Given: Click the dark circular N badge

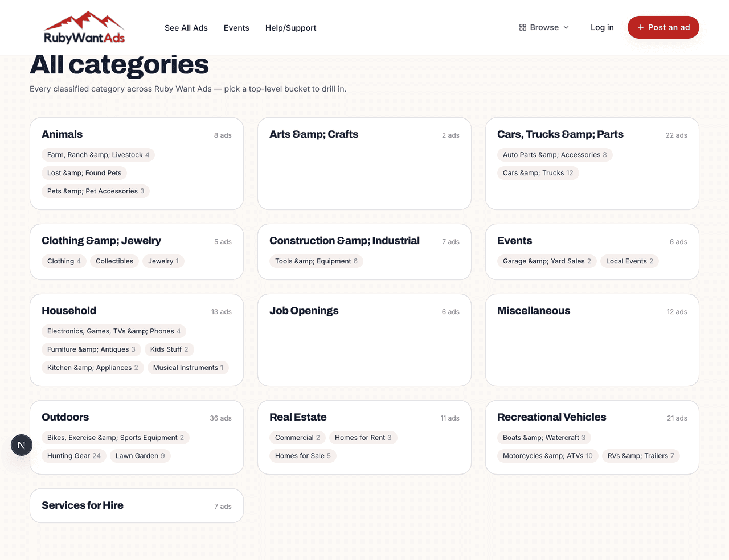Looking at the screenshot, I should pos(22,445).
